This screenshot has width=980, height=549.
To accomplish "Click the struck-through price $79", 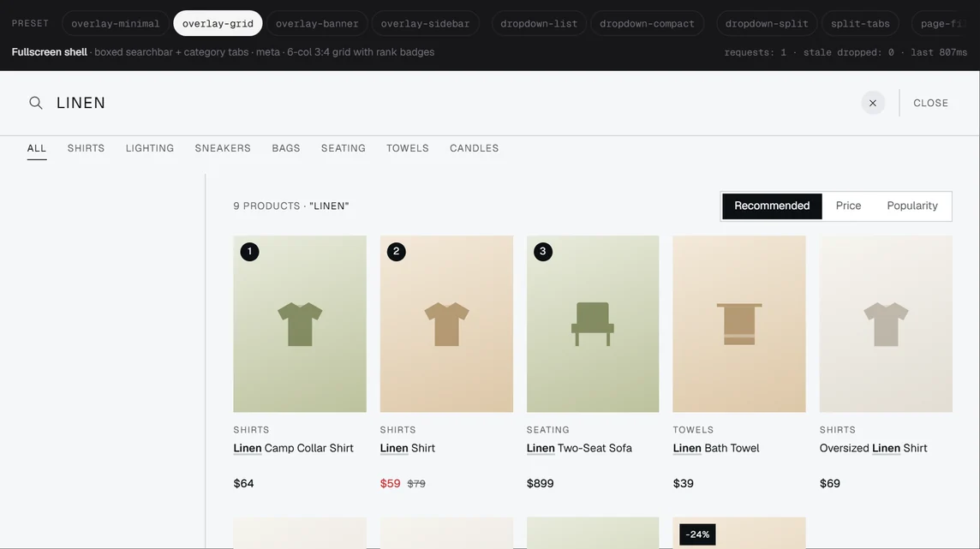I will tap(416, 484).
